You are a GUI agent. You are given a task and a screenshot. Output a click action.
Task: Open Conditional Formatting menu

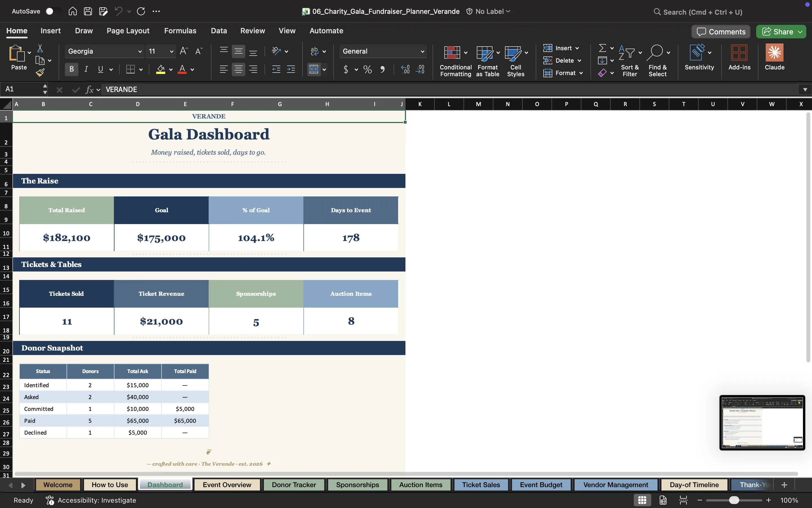tap(455, 61)
